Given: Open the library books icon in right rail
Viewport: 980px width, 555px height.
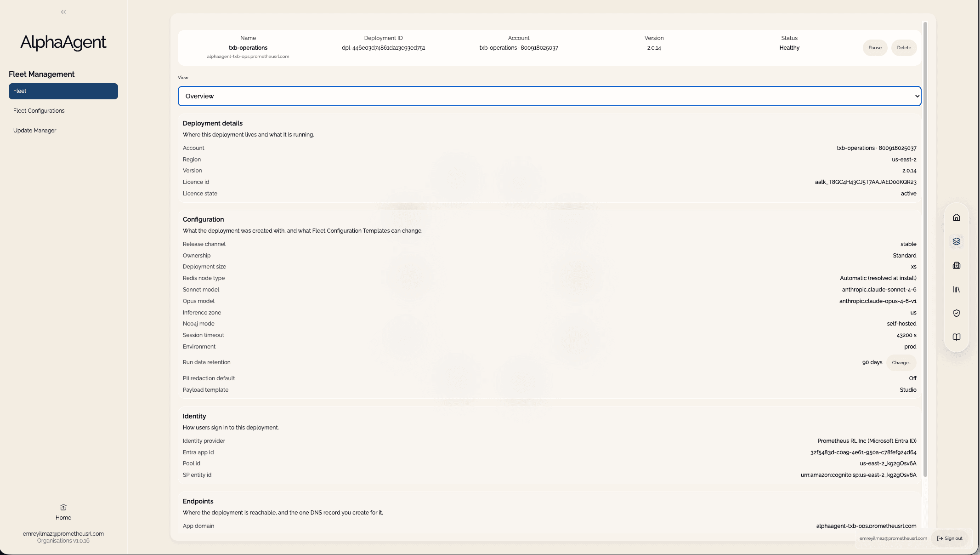Looking at the screenshot, I should click(957, 289).
